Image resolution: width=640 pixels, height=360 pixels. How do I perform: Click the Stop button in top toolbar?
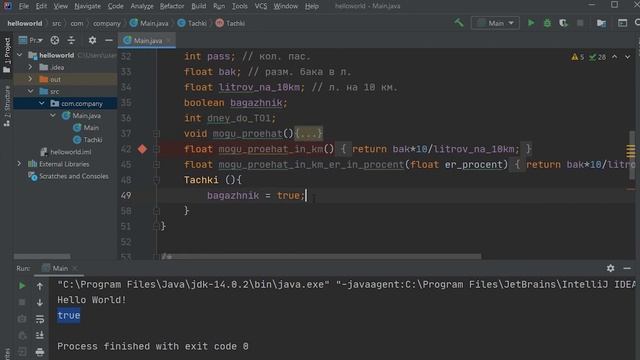click(580, 23)
